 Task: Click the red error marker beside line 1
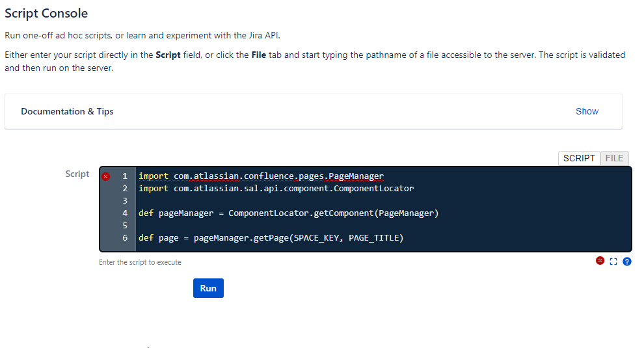point(105,176)
